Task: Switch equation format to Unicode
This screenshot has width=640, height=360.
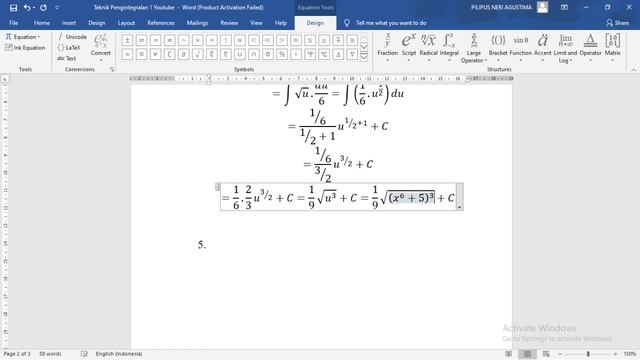Action: [x=72, y=37]
